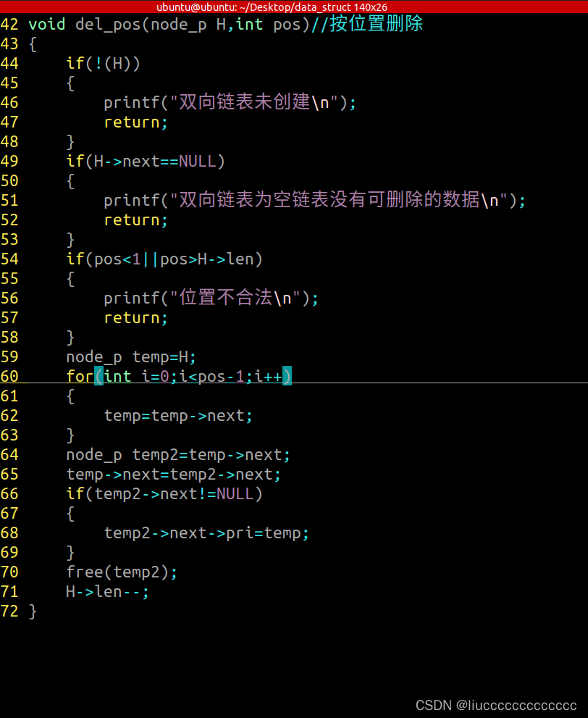Click temp2->next->pri=temp assignment

[206, 533]
